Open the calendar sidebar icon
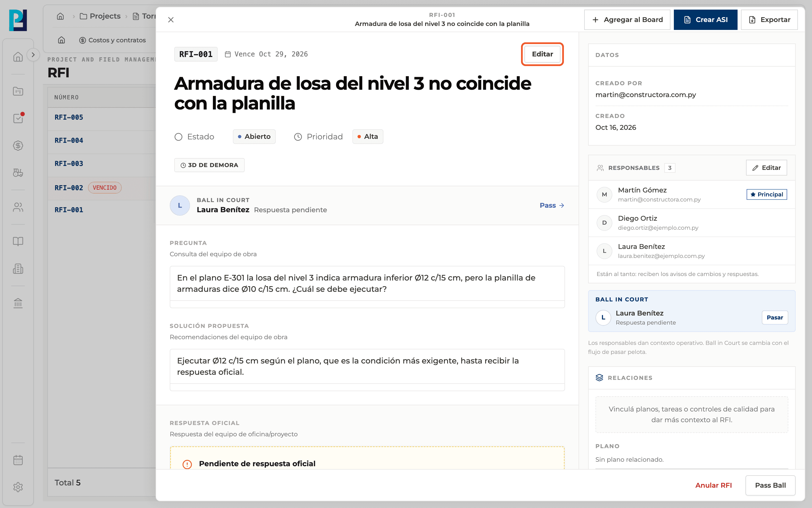 point(18,460)
